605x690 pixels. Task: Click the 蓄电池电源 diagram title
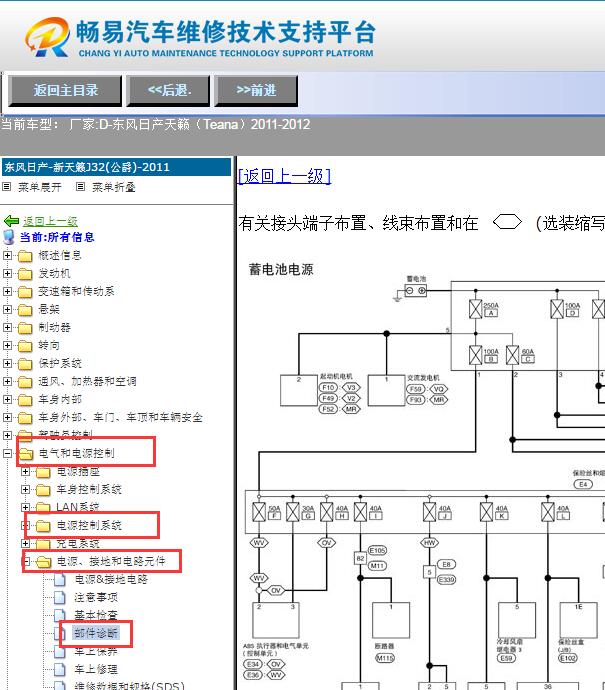coord(281,269)
